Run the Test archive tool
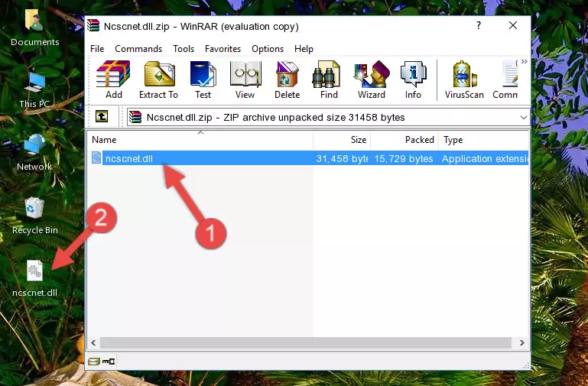Image resolution: width=588 pixels, height=386 pixels. pos(203,79)
